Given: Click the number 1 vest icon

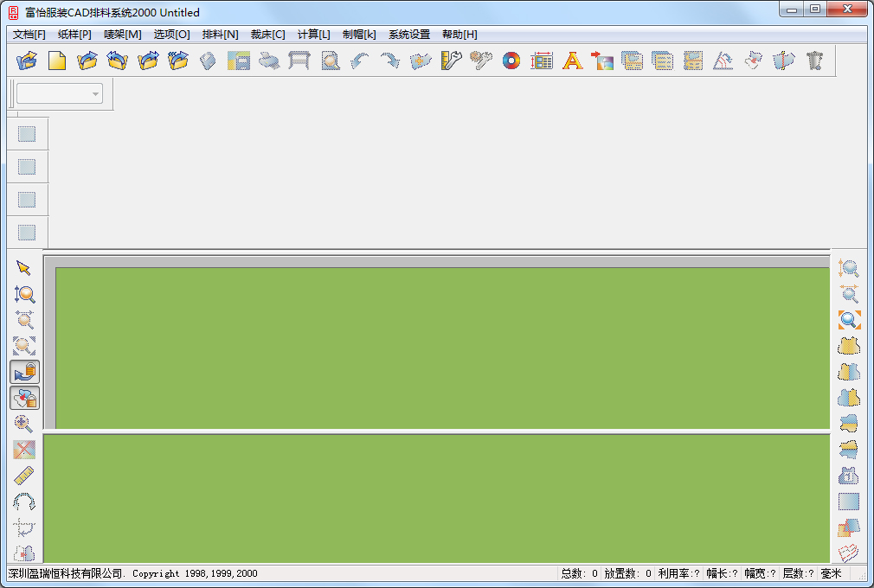Looking at the screenshot, I should [x=849, y=476].
